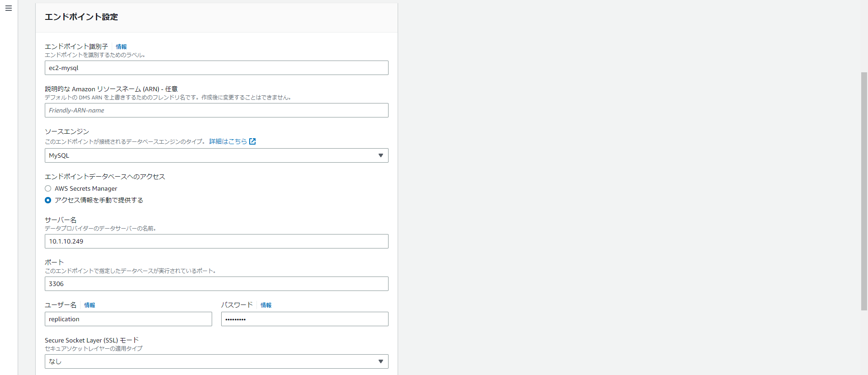This screenshot has width=868, height=375.
Task: Click the masked password input field
Action: point(305,319)
